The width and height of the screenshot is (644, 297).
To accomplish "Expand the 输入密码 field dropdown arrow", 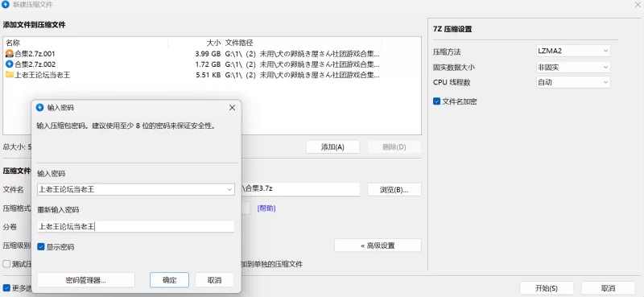I will click(x=229, y=189).
